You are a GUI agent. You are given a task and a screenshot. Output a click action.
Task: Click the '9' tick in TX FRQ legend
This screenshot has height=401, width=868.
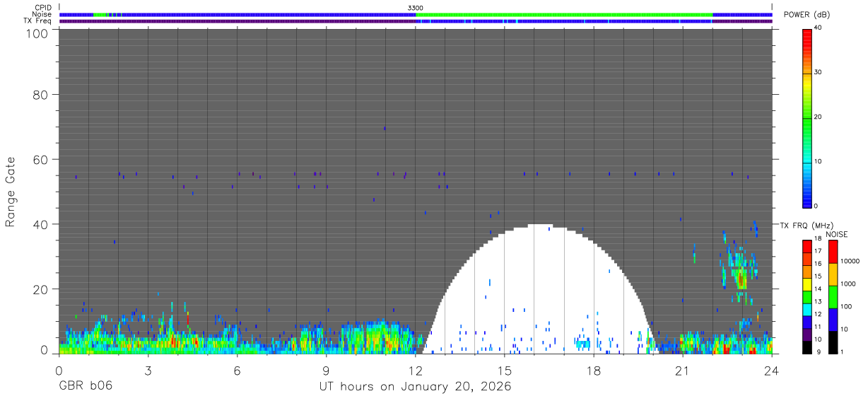819,352
